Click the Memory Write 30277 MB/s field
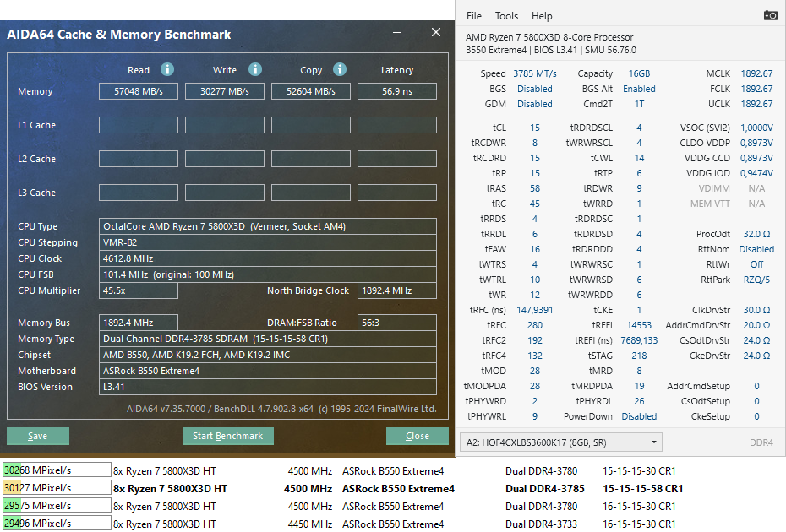This screenshot has width=786, height=532. (x=225, y=91)
